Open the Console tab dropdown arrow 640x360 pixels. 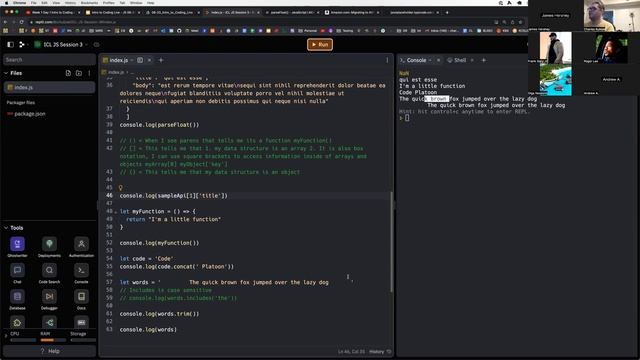pos(430,60)
